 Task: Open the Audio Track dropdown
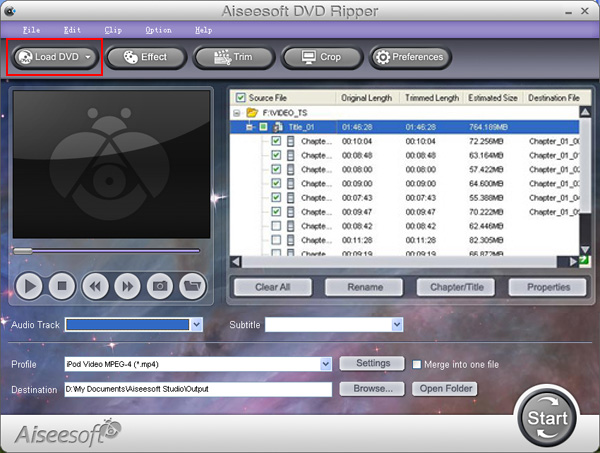196,325
